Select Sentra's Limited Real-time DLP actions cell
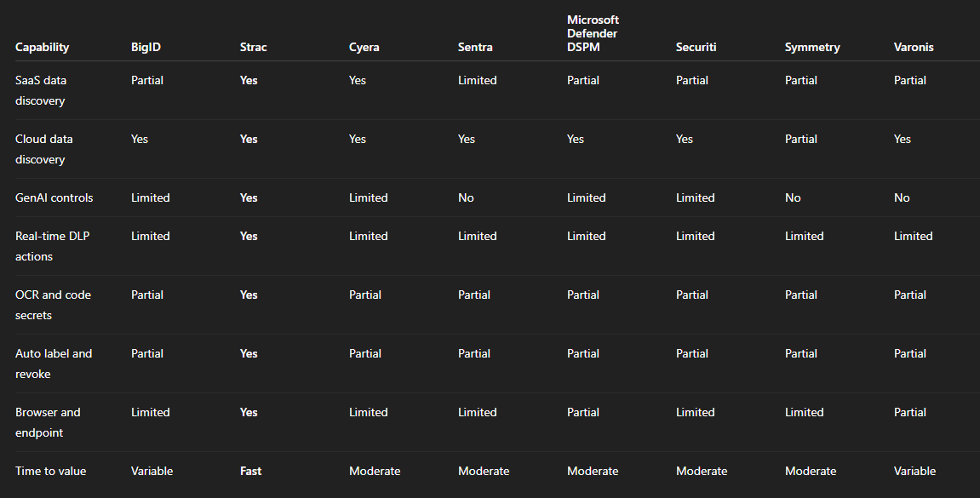The image size is (980, 498). tap(477, 236)
